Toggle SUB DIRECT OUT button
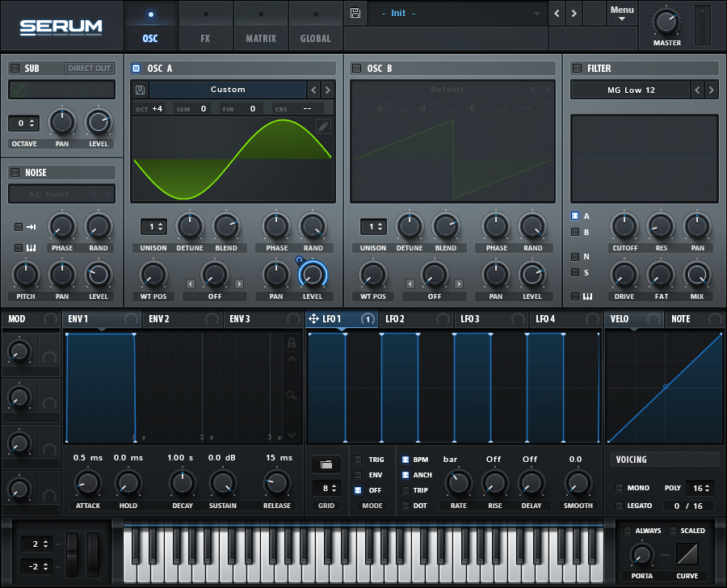Image resolution: width=727 pixels, height=588 pixels. 89,68
